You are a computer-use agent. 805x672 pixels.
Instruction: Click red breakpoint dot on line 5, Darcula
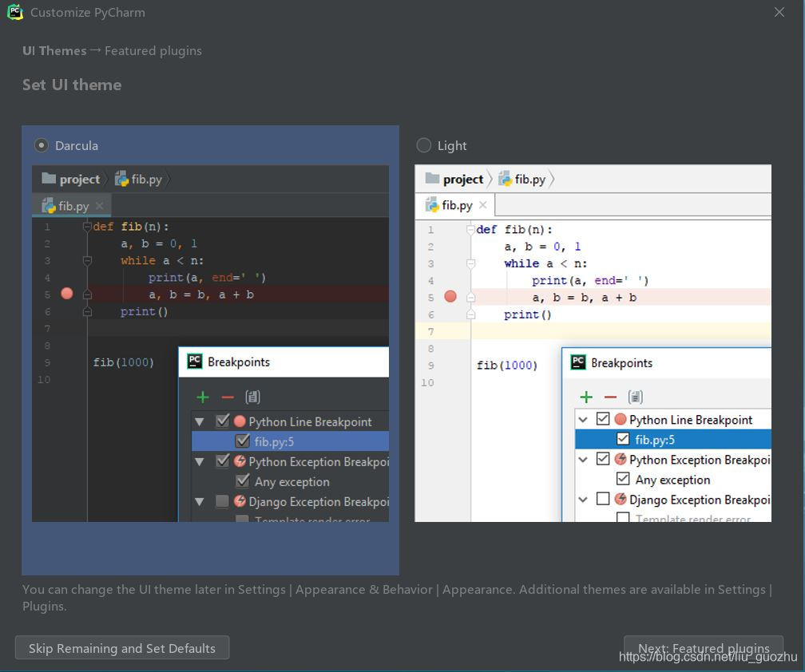(67, 294)
